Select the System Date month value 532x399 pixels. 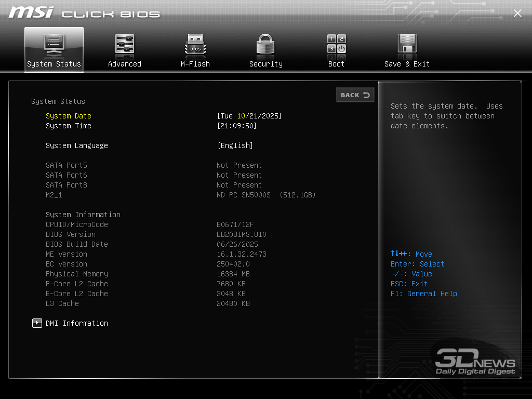pyautogui.click(x=241, y=116)
